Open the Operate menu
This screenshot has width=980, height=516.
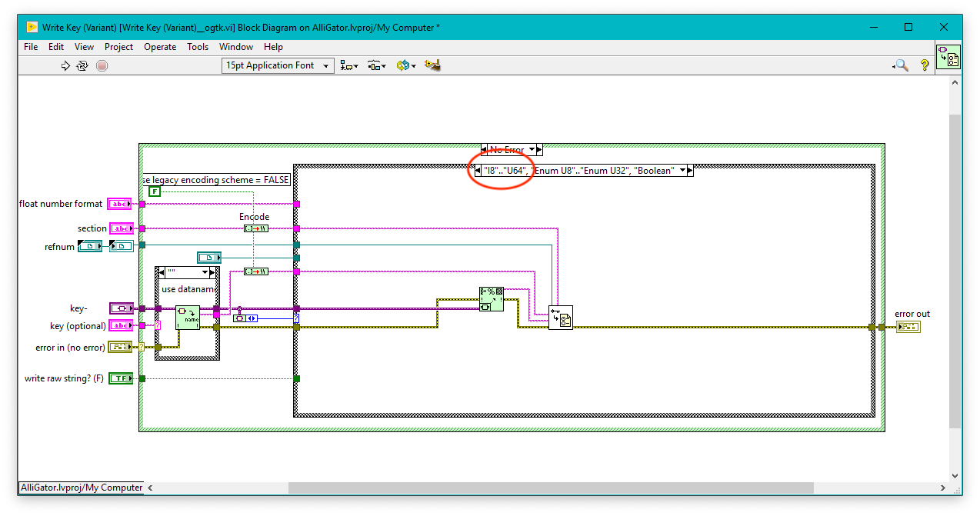pyautogui.click(x=160, y=47)
